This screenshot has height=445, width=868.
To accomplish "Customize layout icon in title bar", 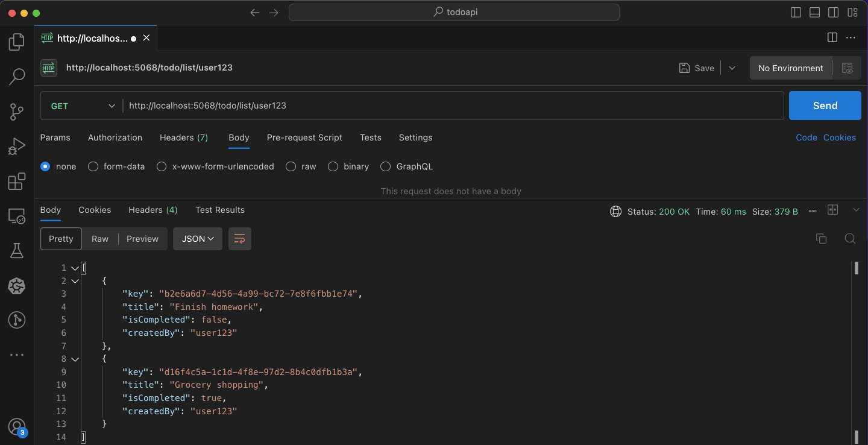I will [x=852, y=13].
